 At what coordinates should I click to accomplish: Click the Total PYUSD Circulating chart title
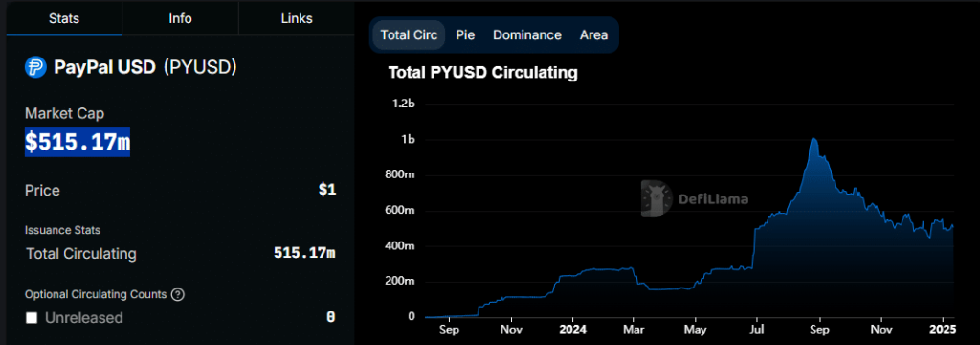coord(482,73)
